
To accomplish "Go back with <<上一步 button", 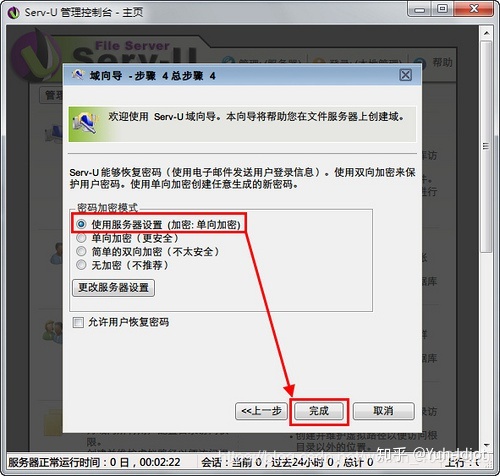I will 261,411.
